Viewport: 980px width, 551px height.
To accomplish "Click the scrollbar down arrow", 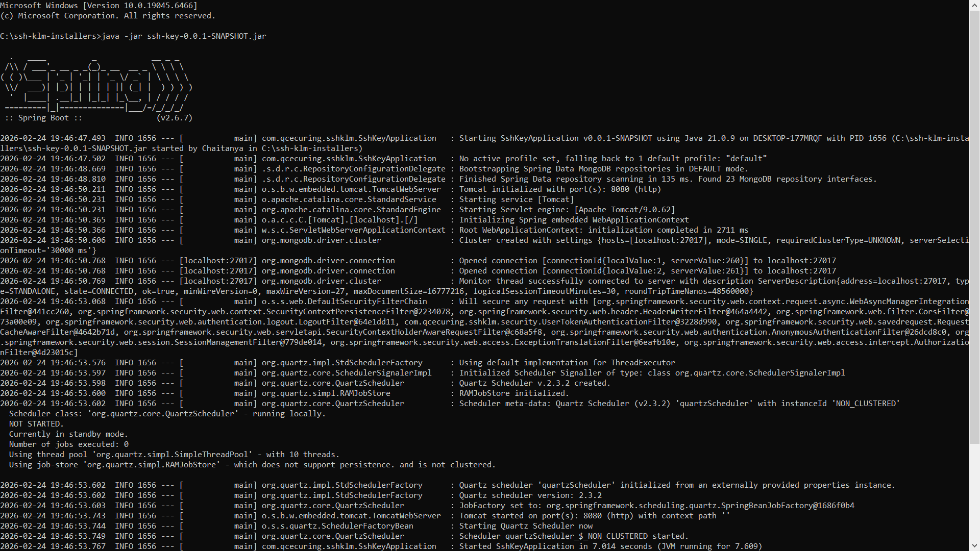I will (974, 546).
